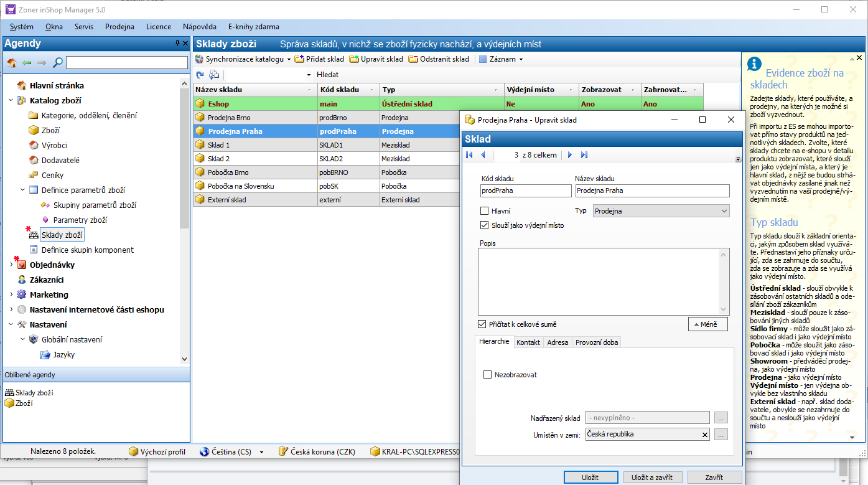Click the Název skladu input field
Screen dimensions: 868x485
[651, 191]
